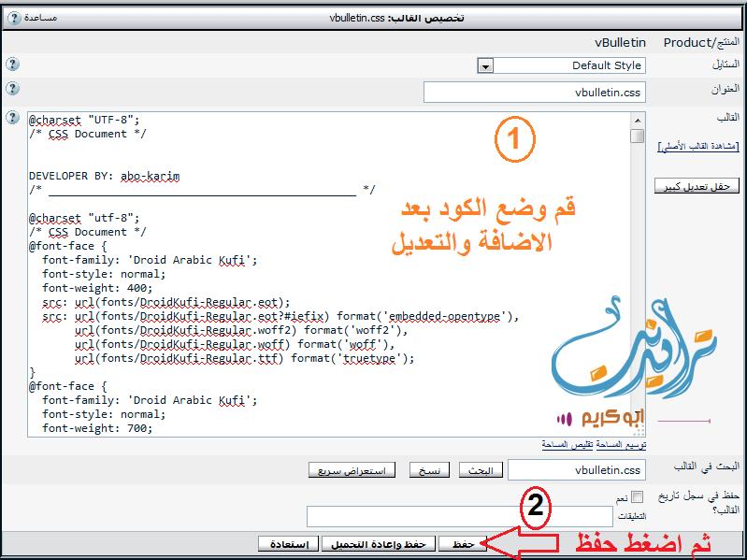Image resolution: width=747 pixels, height=560 pixels.
Task: Click the editor scrollbar up arrow
Action: [x=638, y=119]
